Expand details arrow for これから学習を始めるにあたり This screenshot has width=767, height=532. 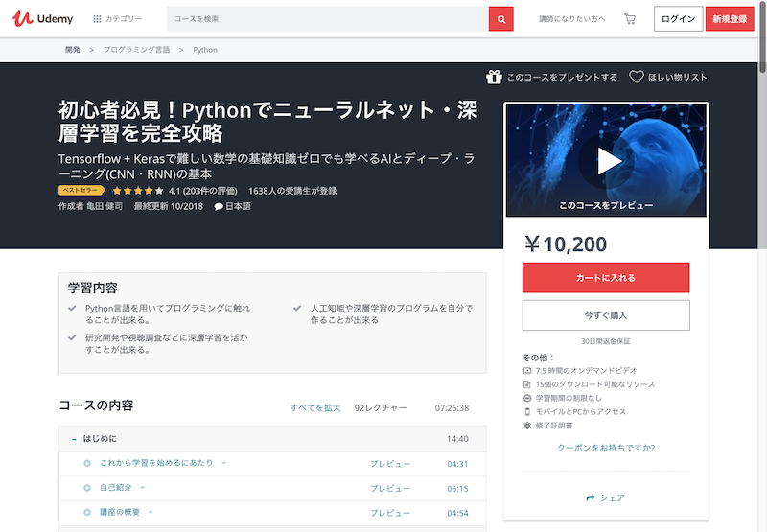tap(223, 463)
